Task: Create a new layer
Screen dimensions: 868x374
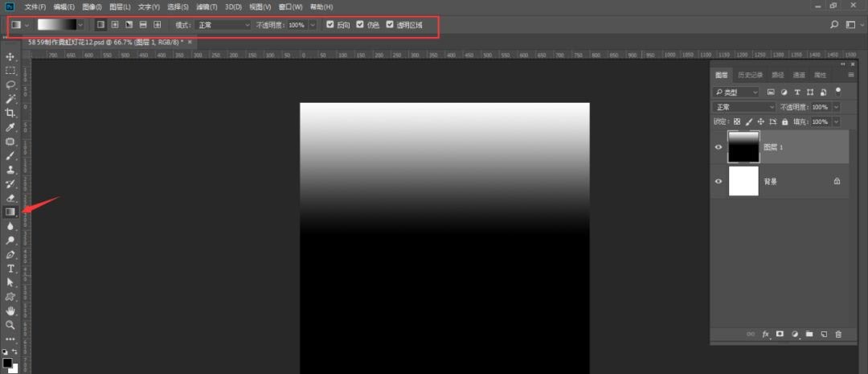Action: (824, 334)
